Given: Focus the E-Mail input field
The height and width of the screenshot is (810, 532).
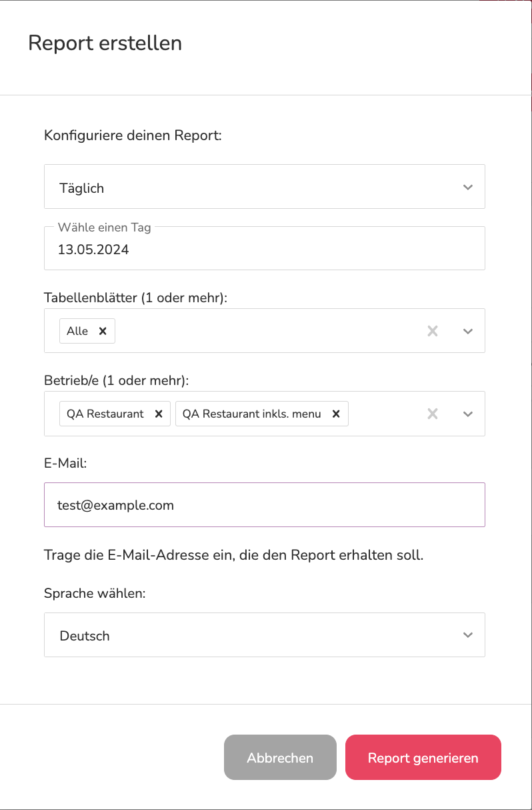Looking at the screenshot, I should coord(264,505).
